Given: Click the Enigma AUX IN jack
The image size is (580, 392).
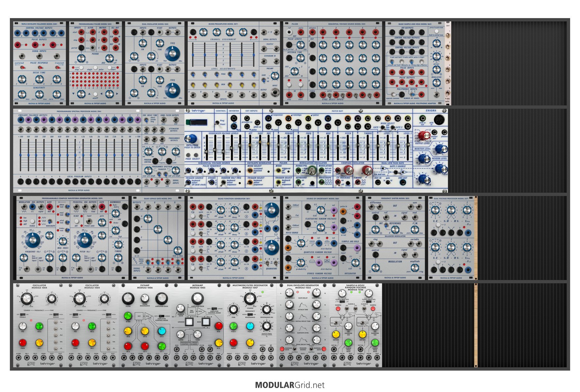Looking at the screenshot, I should (x=377, y=182).
